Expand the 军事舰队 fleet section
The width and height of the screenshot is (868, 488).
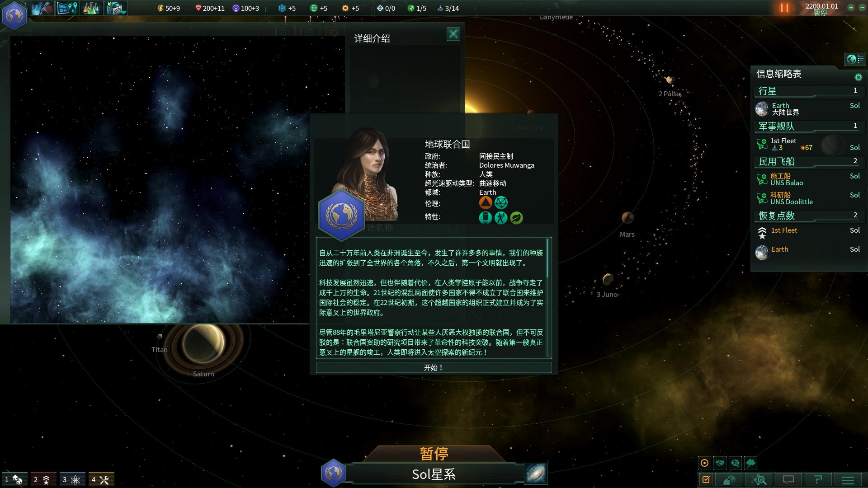tap(805, 126)
